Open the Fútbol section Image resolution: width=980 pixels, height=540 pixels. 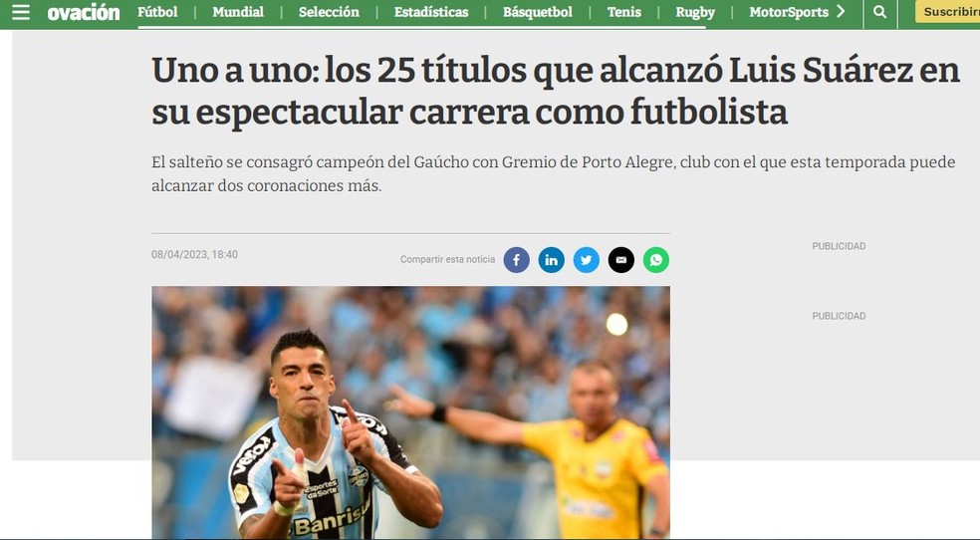click(x=157, y=12)
